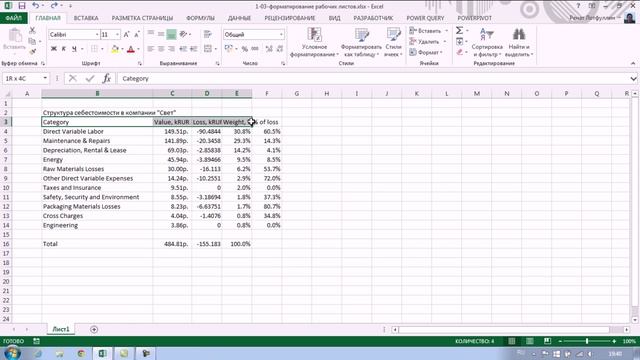This screenshot has height=360, width=640.
Task: Center text horizontally
Action: 161,49
